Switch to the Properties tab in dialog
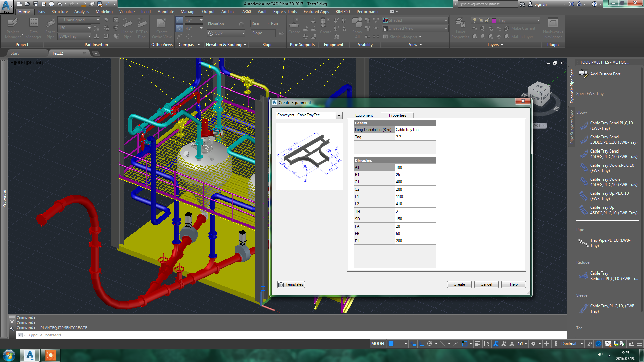 coord(397,115)
